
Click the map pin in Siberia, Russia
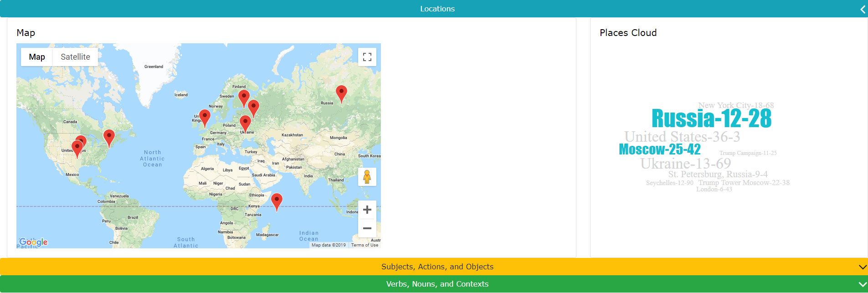tap(341, 93)
